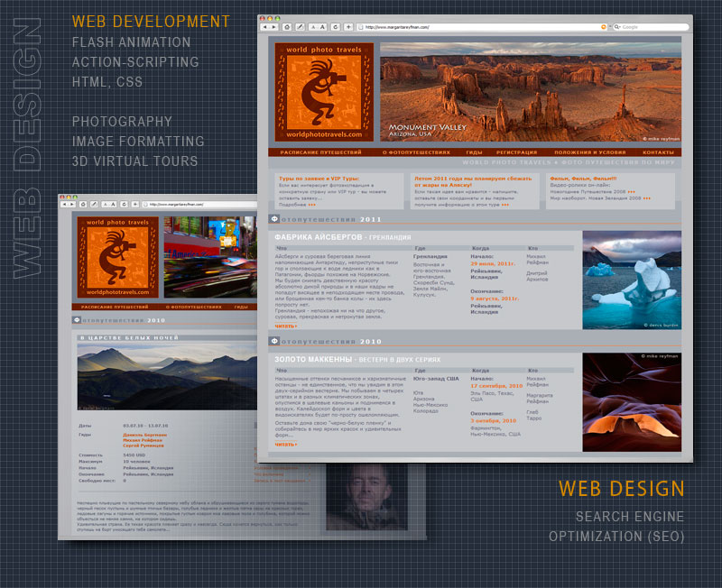Open ГИДЫ menu item in front window
The width and height of the screenshot is (722, 588).
tap(474, 152)
